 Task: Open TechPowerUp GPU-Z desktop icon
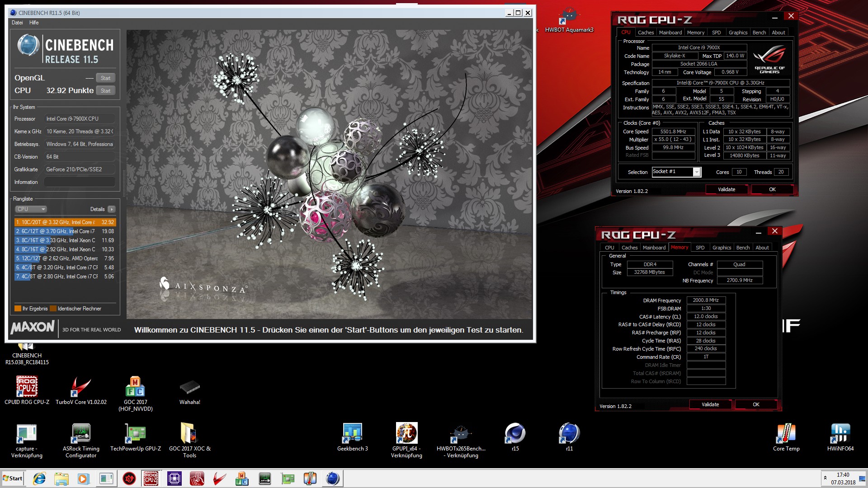(136, 437)
